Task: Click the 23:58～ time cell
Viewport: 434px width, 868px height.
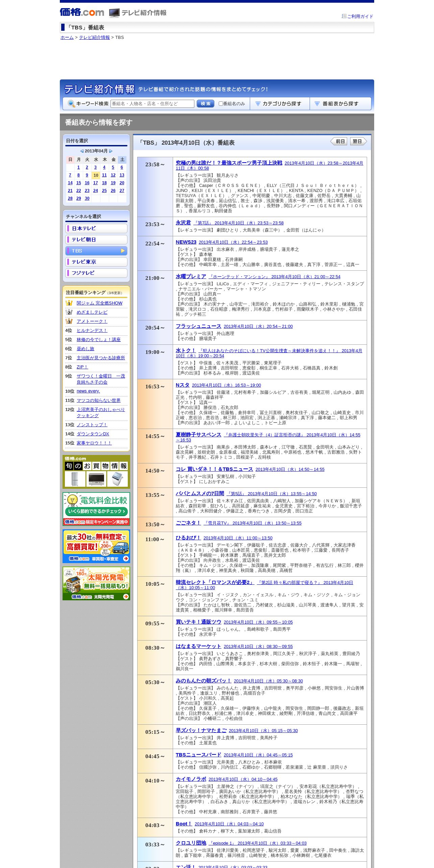Action: tap(155, 187)
